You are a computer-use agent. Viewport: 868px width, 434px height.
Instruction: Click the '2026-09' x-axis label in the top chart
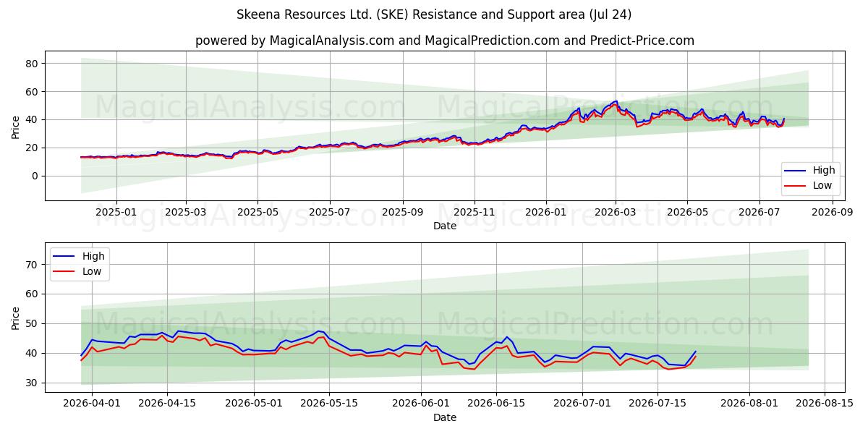pos(832,212)
